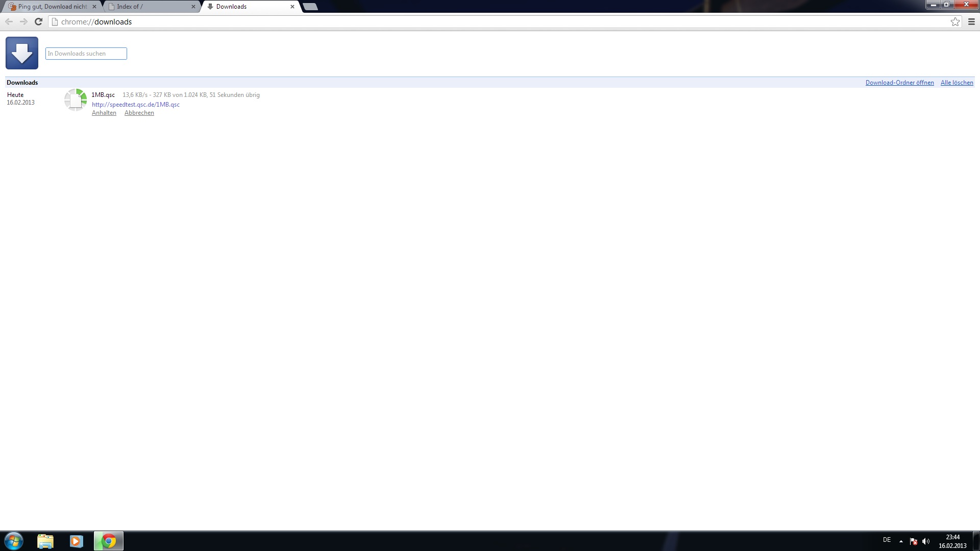Click the browser reload button
The height and width of the screenshot is (551, 980).
(x=38, y=21)
